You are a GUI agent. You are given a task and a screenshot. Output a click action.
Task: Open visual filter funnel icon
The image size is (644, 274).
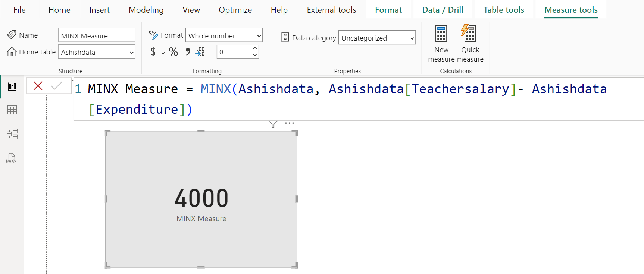[x=273, y=124]
